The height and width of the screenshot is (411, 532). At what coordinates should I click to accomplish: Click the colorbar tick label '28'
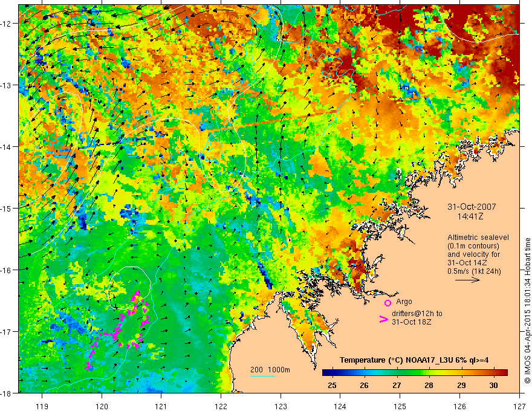429,386
